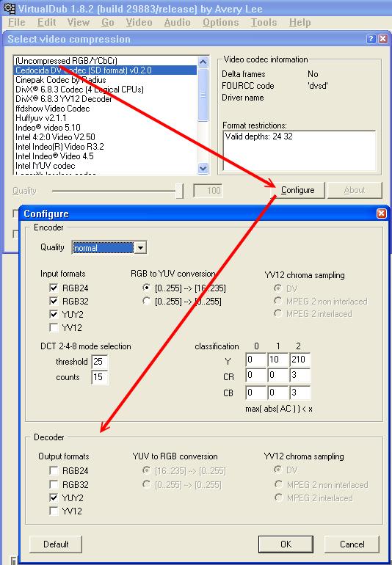Select [0..255] --> [0..255] RGB to YUV conversion
This screenshot has height=565, width=392.
146,301
